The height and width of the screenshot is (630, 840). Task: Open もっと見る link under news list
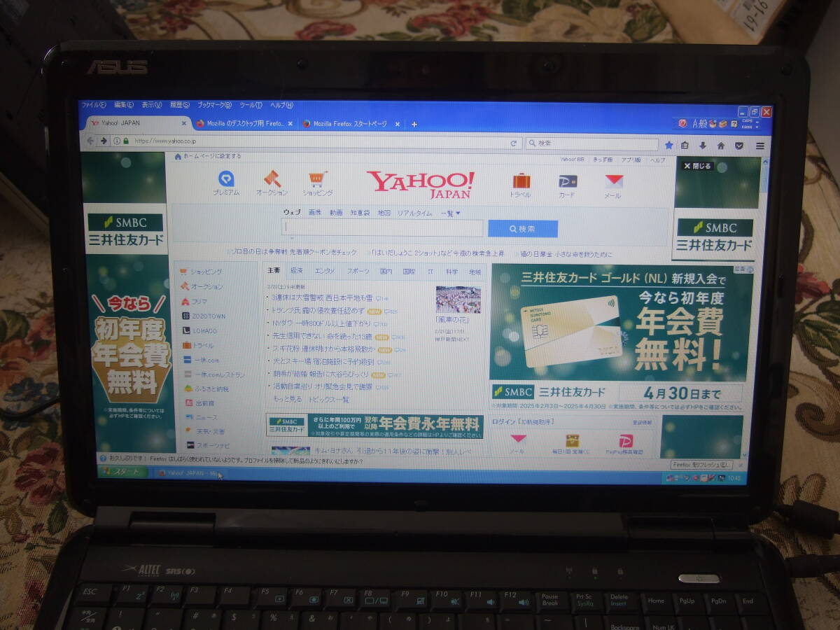[288, 399]
